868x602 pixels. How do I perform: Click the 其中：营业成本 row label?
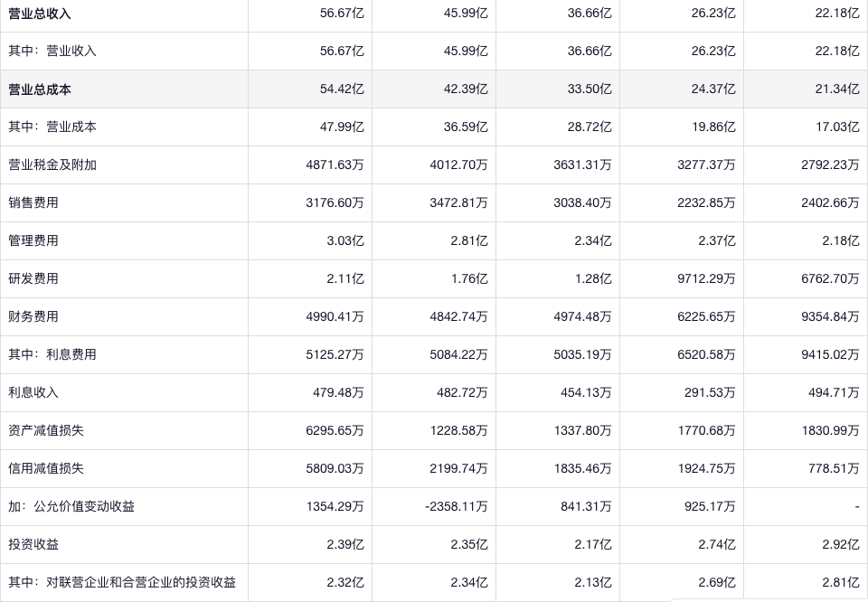tap(52, 127)
